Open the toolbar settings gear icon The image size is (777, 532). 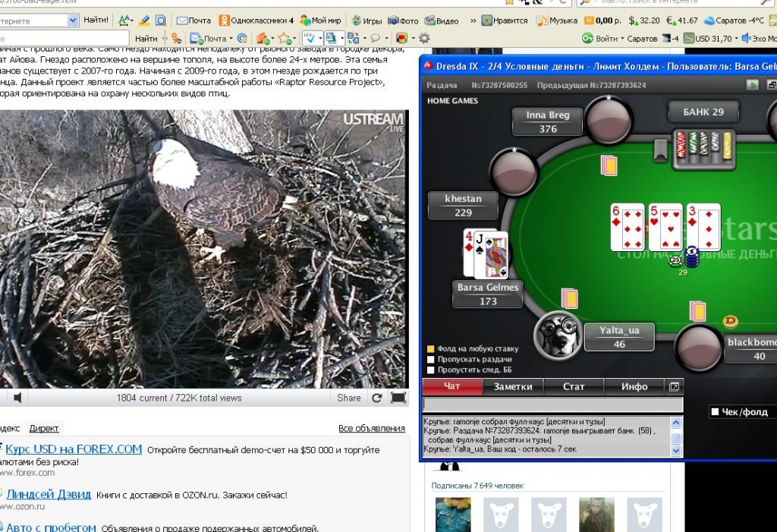click(x=424, y=38)
